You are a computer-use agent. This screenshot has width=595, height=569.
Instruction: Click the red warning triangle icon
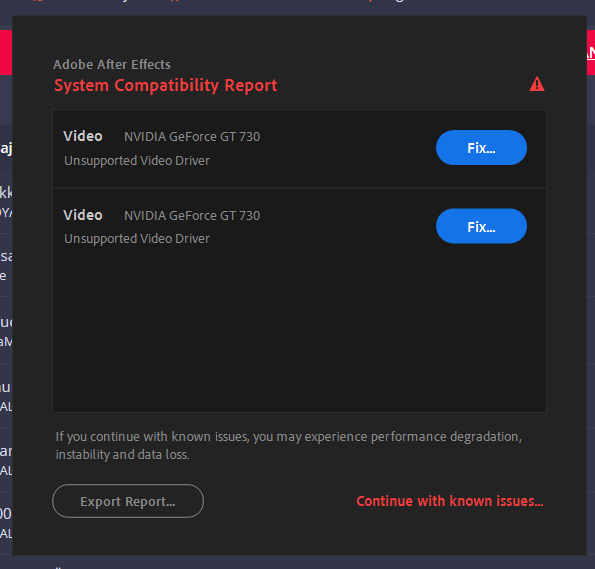click(537, 84)
